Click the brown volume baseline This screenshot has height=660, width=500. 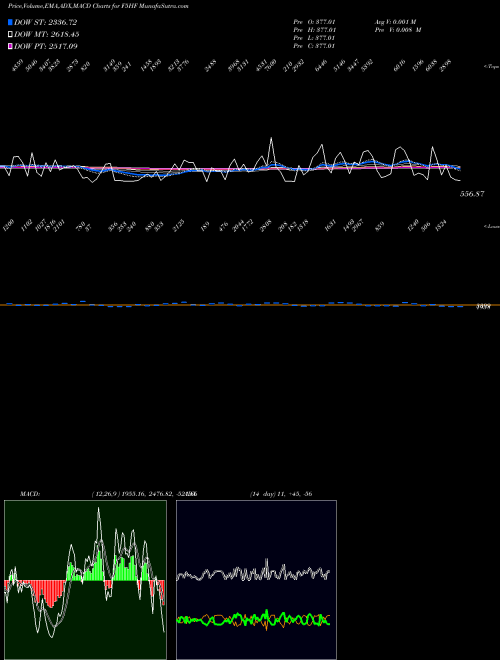(250, 305)
